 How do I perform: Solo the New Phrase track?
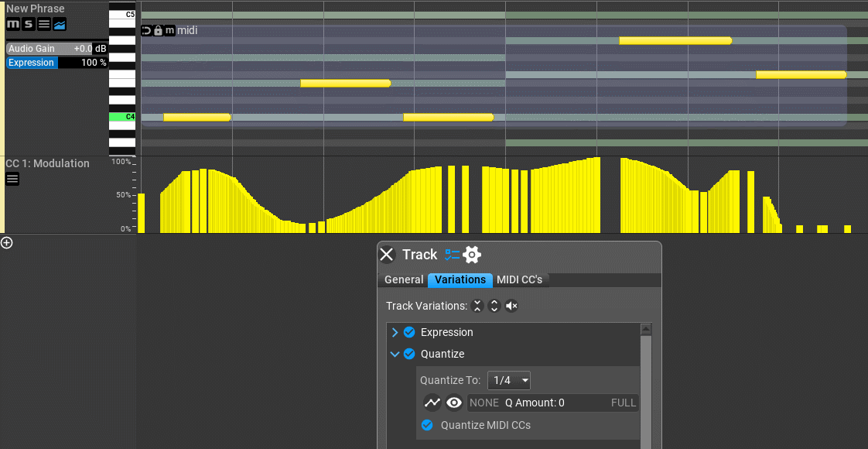[29, 24]
